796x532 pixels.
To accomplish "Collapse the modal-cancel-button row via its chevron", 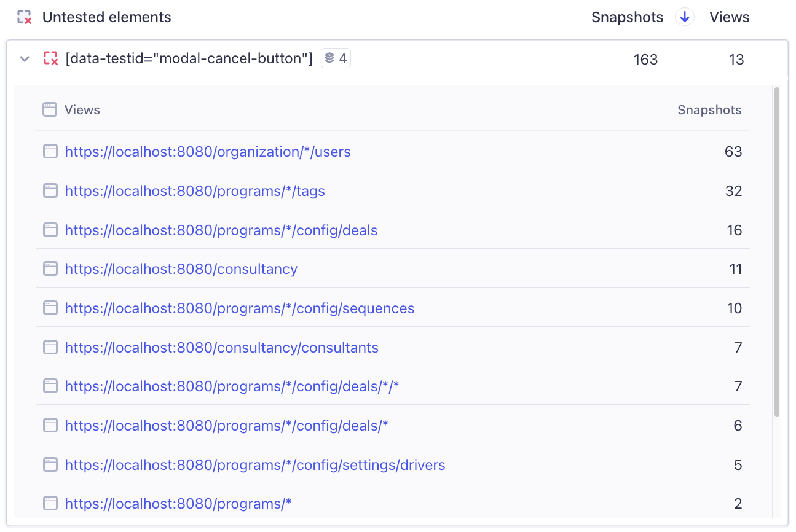I will (x=24, y=58).
